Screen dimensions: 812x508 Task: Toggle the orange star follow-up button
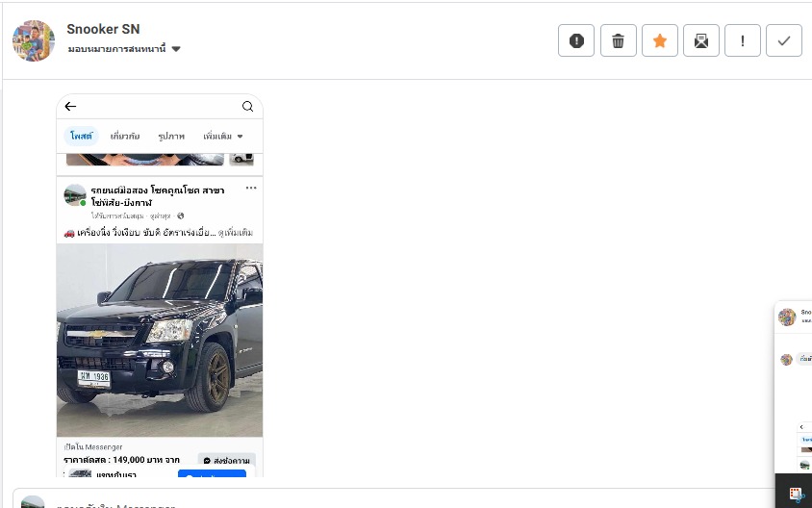tap(660, 40)
